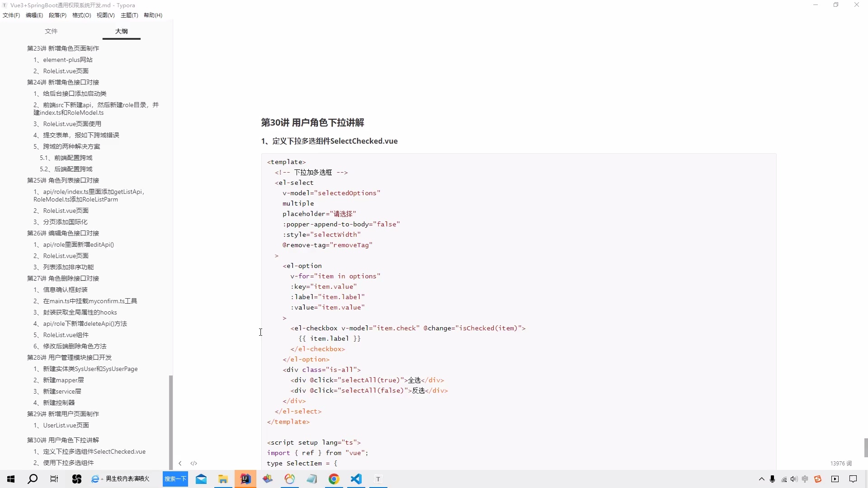Collapse the sidebar with the back arrow icon

pyautogui.click(x=180, y=463)
